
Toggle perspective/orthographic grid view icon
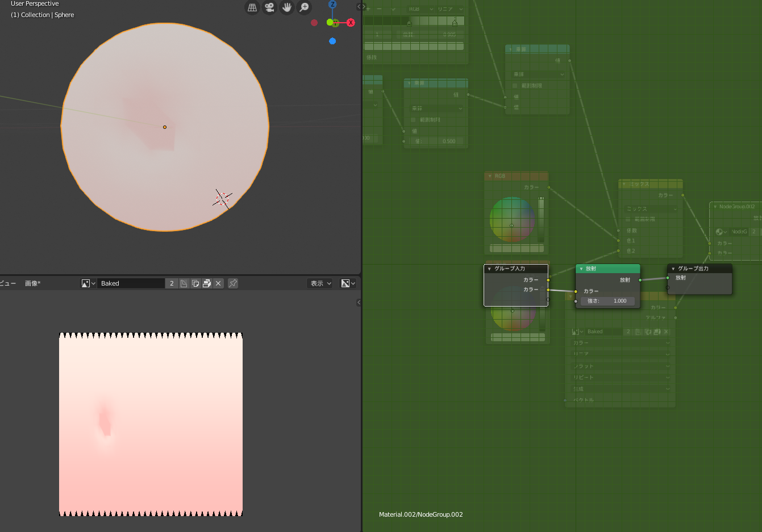click(x=252, y=7)
